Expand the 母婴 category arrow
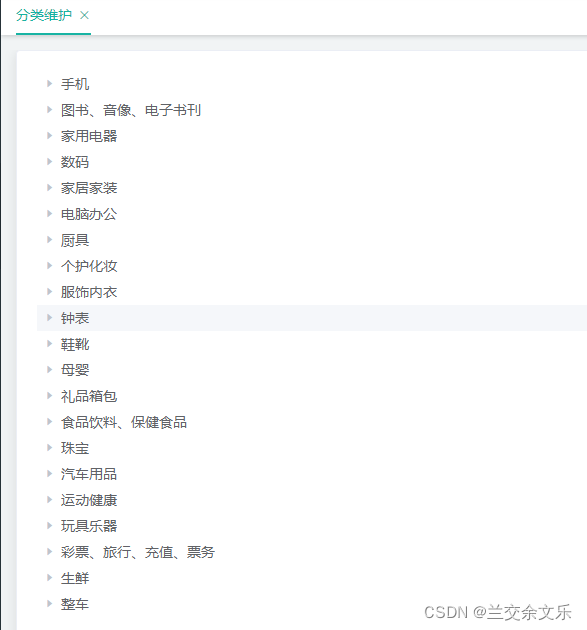Image resolution: width=587 pixels, height=630 pixels. pos(49,370)
